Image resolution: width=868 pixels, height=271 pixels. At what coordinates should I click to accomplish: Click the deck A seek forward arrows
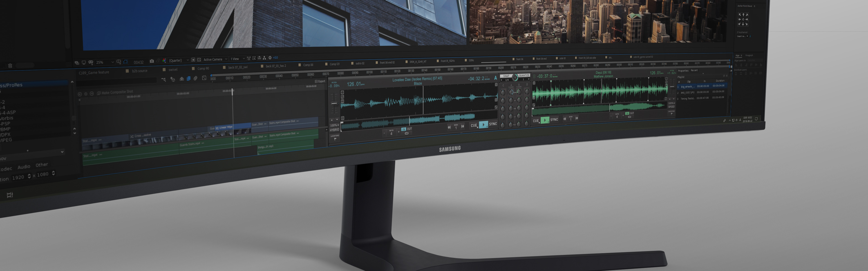pyautogui.click(x=463, y=126)
